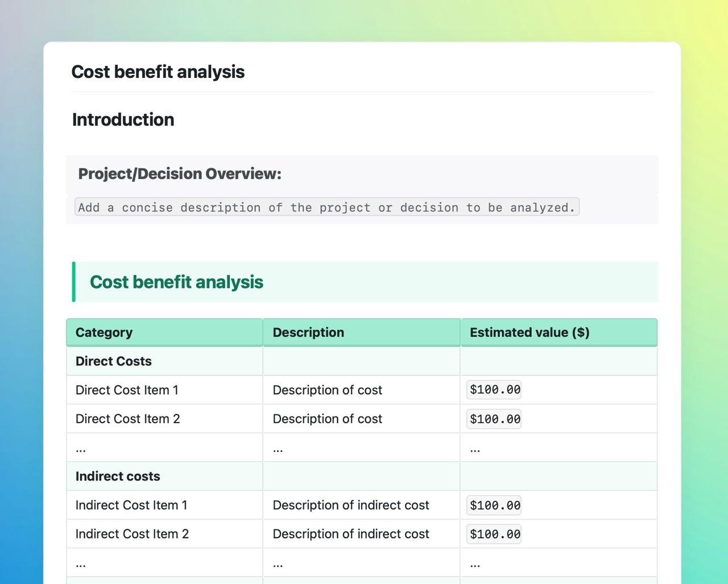Click the document title Cost benefit analysis

158,72
